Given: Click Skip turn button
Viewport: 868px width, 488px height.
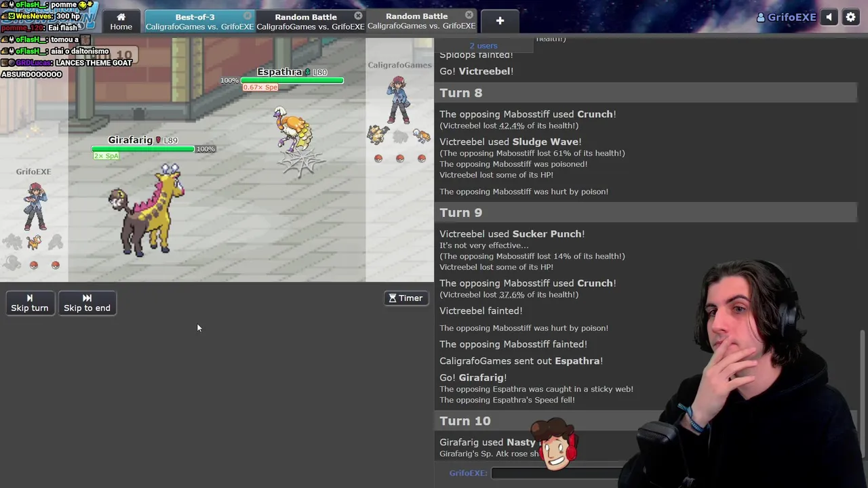Looking at the screenshot, I should coord(29,302).
